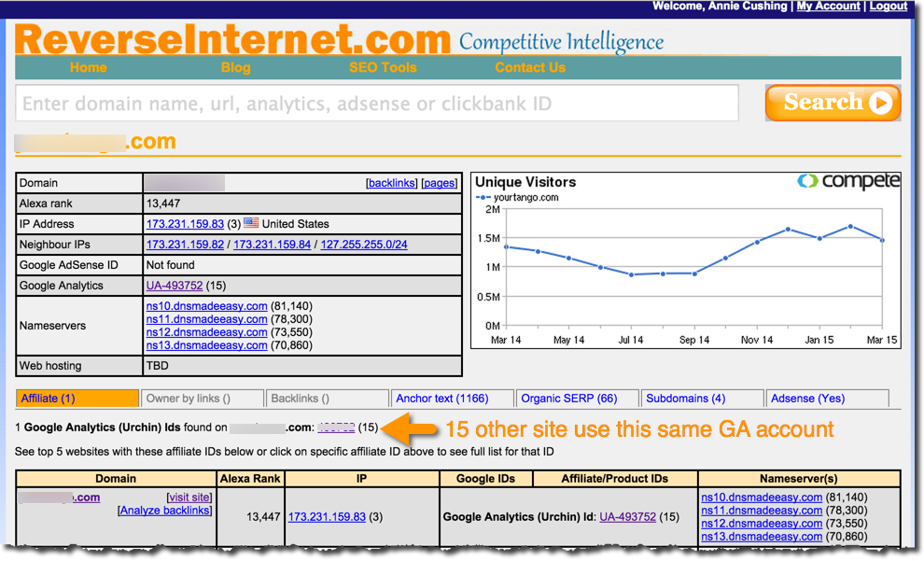Viewport: 924px width, 561px height.
Task: Click the Unique Visitors chart title
Action: click(x=525, y=181)
